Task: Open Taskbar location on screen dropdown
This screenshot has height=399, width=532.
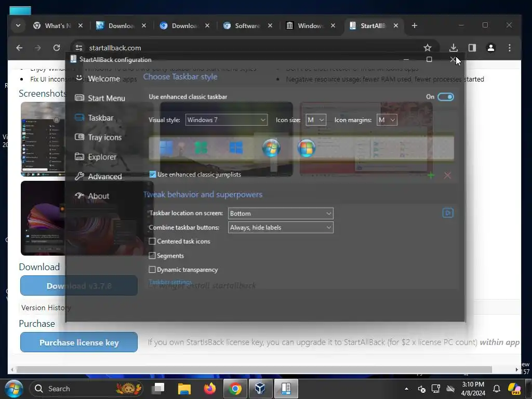Action: tap(281, 214)
